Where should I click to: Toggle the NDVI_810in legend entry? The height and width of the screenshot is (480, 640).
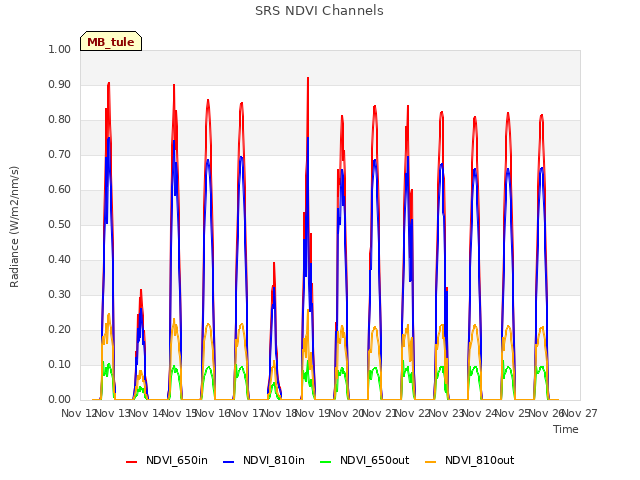264,460
